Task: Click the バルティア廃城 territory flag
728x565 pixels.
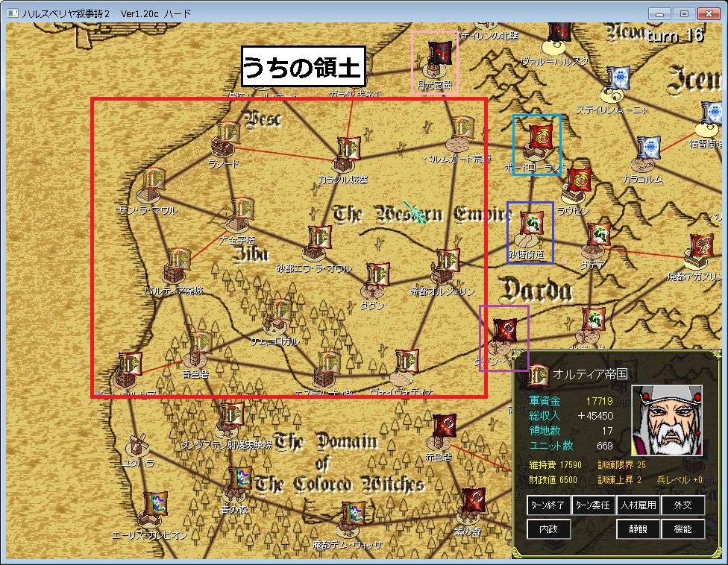Action: click(x=179, y=261)
